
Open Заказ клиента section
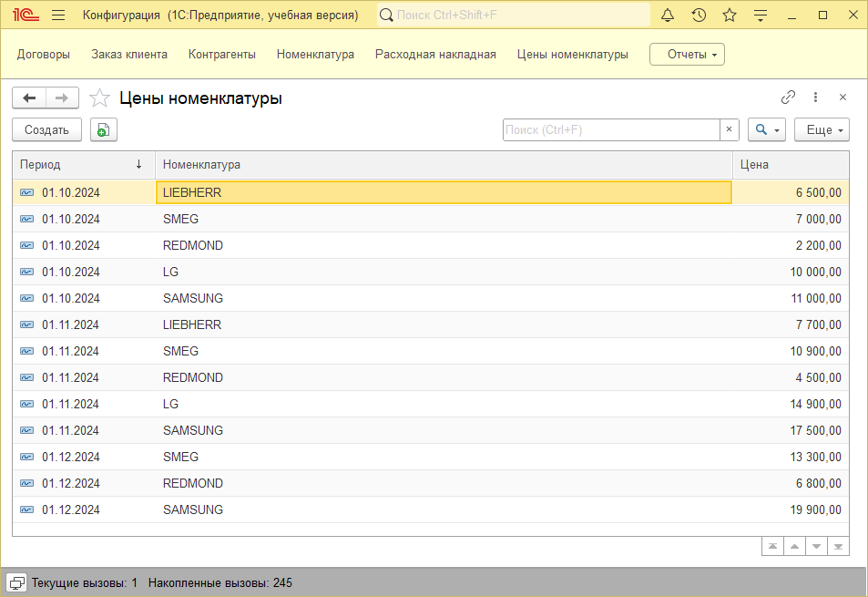tap(129, 55)
